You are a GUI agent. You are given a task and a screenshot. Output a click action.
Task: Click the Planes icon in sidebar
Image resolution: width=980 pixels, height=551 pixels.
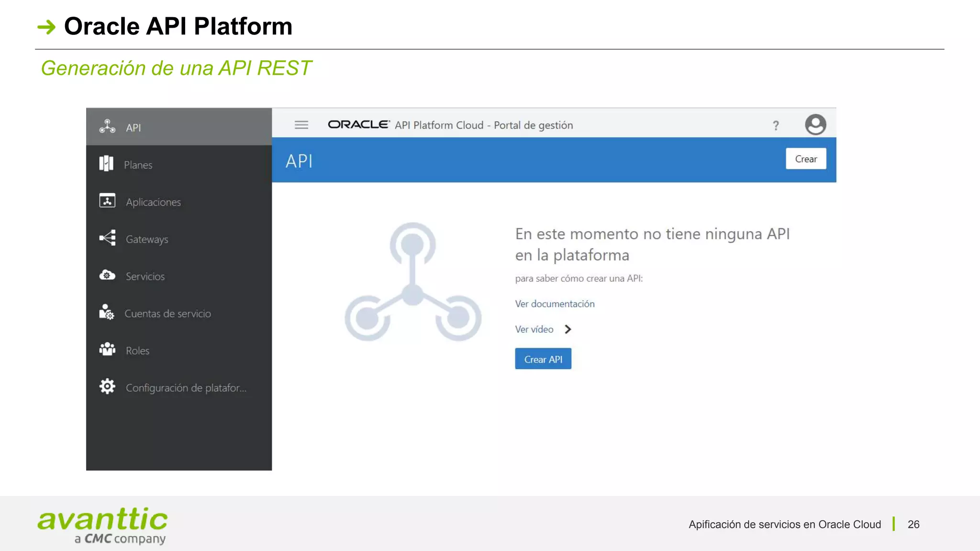click(106, 164)
